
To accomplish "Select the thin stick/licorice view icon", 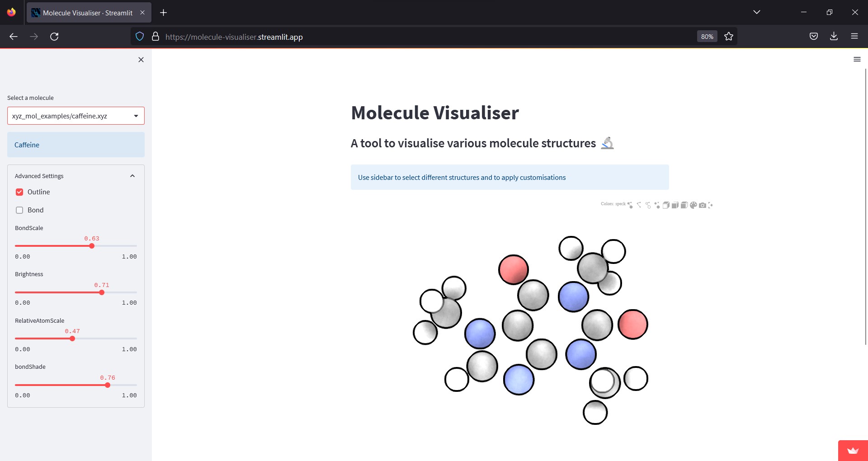I will click(x=639, y=205).
